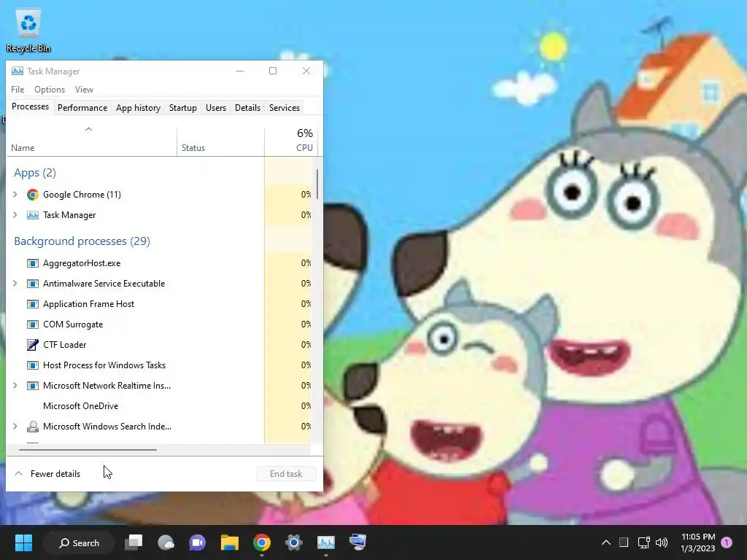This screenshot has height=560, width=747.
Task: Expand Microsoft Network Realtime Inspection row
Action: (x=15, y=386)
